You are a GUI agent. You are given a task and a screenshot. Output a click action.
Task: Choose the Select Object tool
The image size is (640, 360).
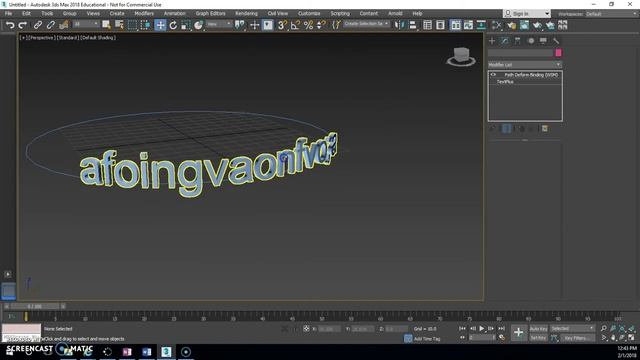click(106, 25)
